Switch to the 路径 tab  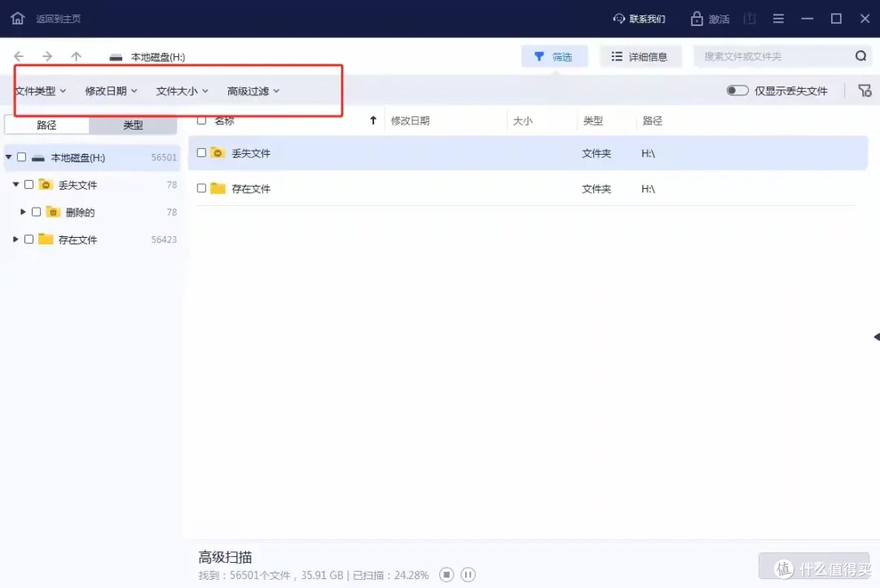click(x=46, y=125)
